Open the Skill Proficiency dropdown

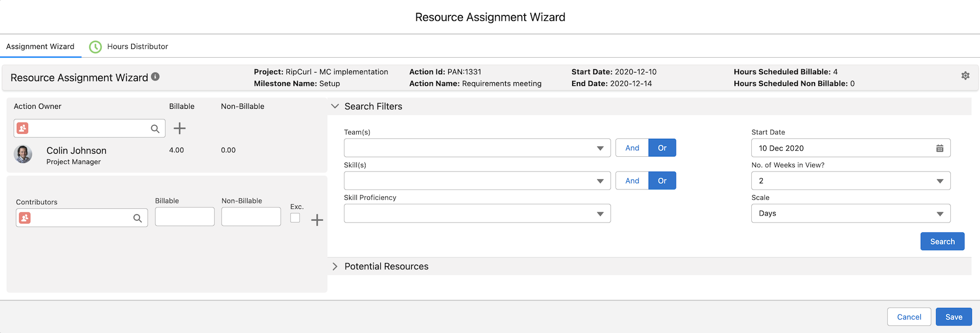coord(477,213)
